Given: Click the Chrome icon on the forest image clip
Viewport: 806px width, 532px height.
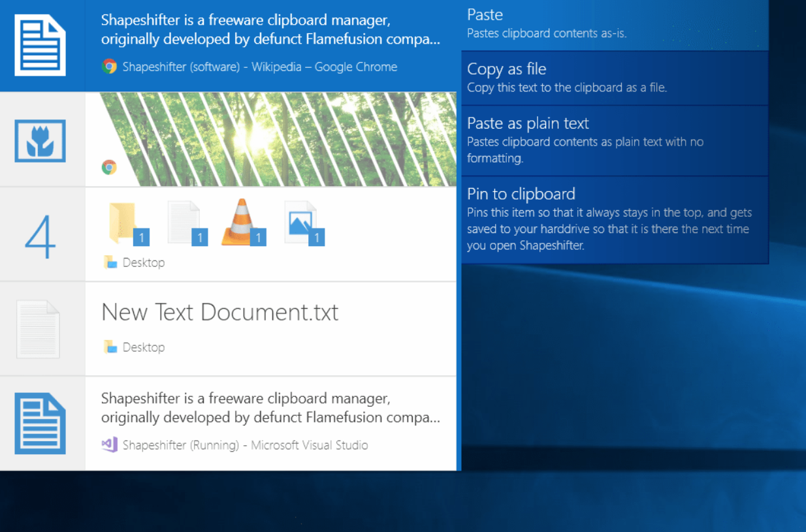Looking at the screenshot, I should [x=109, y=168].
